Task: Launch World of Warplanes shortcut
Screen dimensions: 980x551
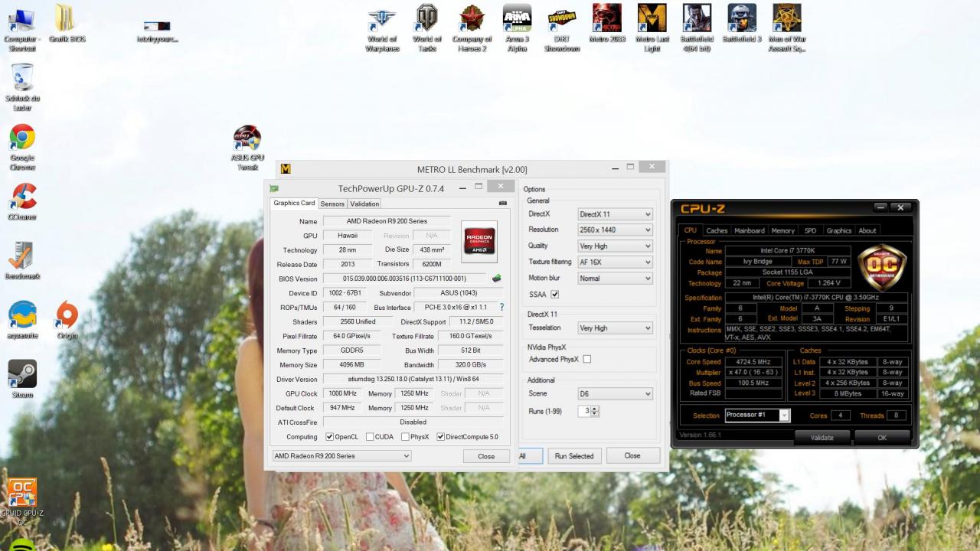Action: [382, 28]
